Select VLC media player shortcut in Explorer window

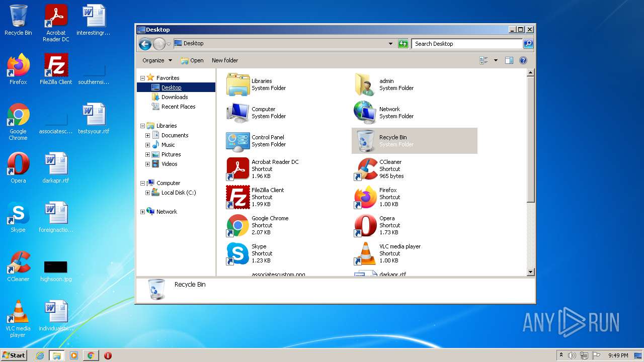(365, 253)
